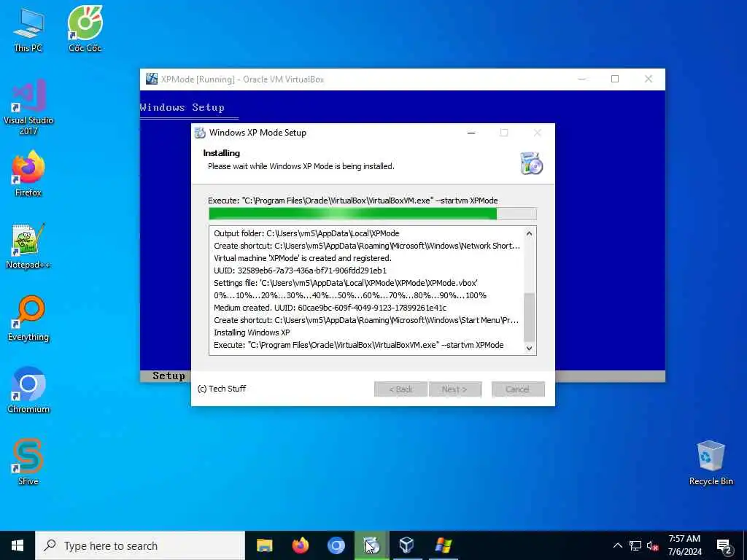Launch Chromium from the taskbar

[x=336, y=545]
